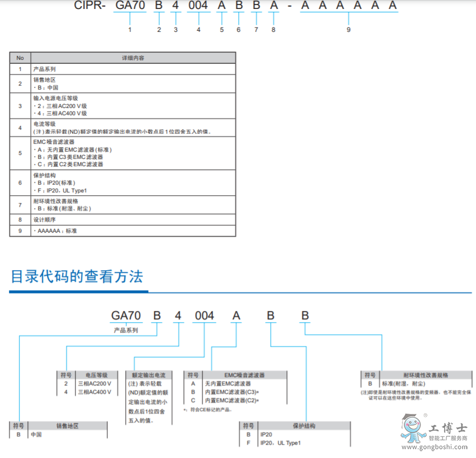Screen dimensions: 476x458
Task: Click the CIPR- prefix in the top model code
Action: point(91,7)
